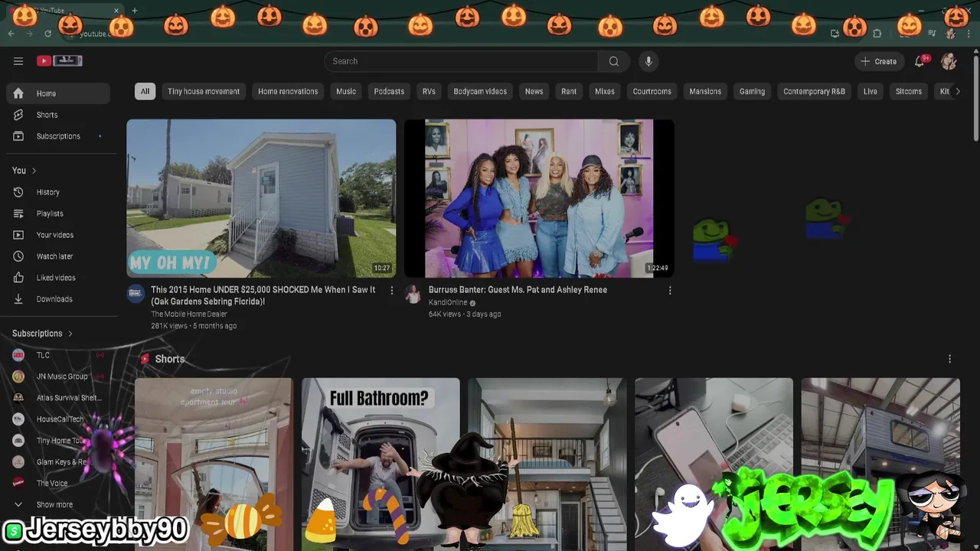The height and width of the screenshot is (551, 980).
Task: Open History in the sidebar
Action: click(58, 192)
